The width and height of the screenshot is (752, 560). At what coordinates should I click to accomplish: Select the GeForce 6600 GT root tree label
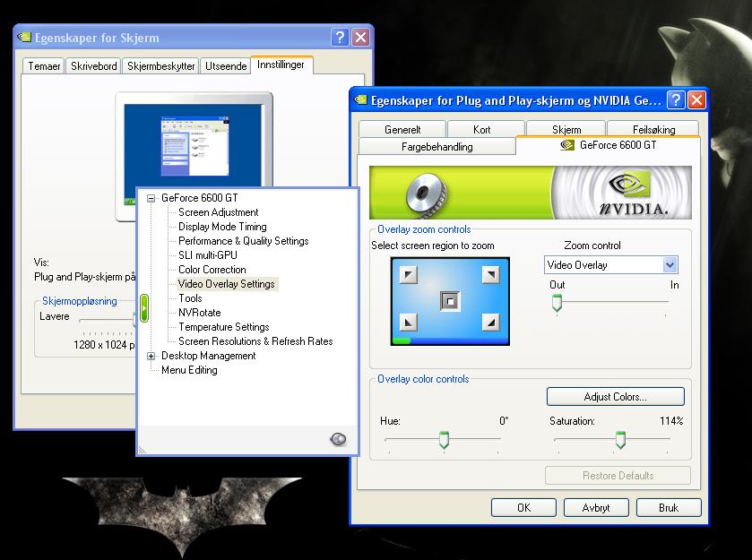pyautogui.click(x=200, y=198)
